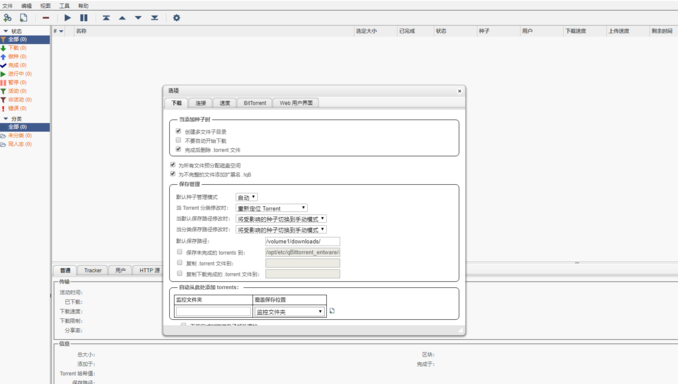This screenshot has width=678, height=384.
Task: Click the 下载速度 column header
Action: tap(585, 31)
